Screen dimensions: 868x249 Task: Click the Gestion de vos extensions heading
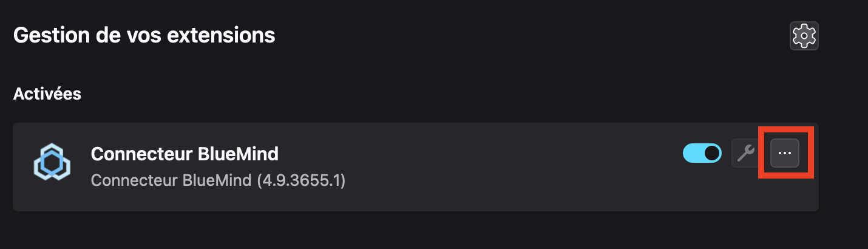[x=144, y=35]
